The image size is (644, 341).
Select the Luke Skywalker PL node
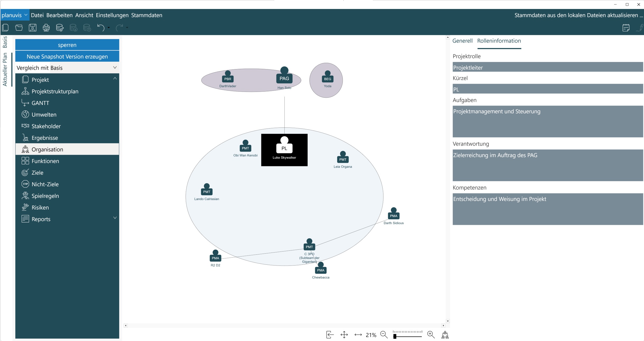[284, 150]
